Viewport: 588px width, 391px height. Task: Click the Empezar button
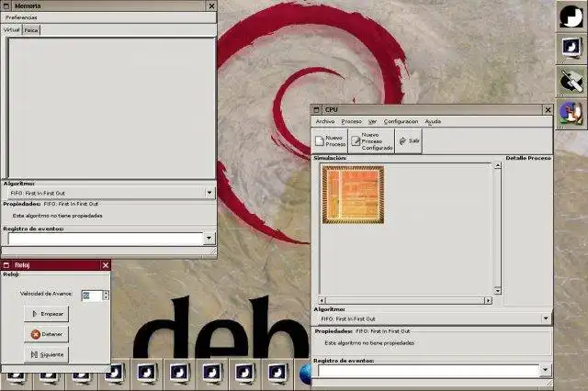coord(47,314)
